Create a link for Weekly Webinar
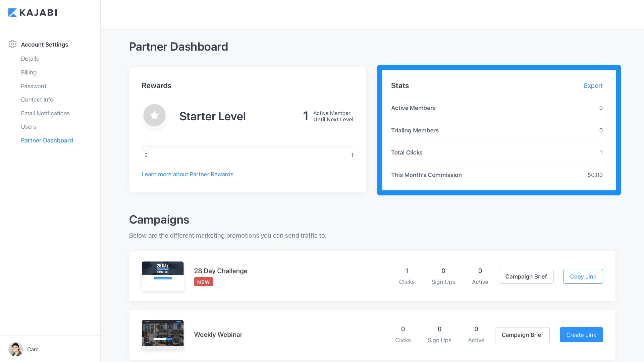 point(581,335)
